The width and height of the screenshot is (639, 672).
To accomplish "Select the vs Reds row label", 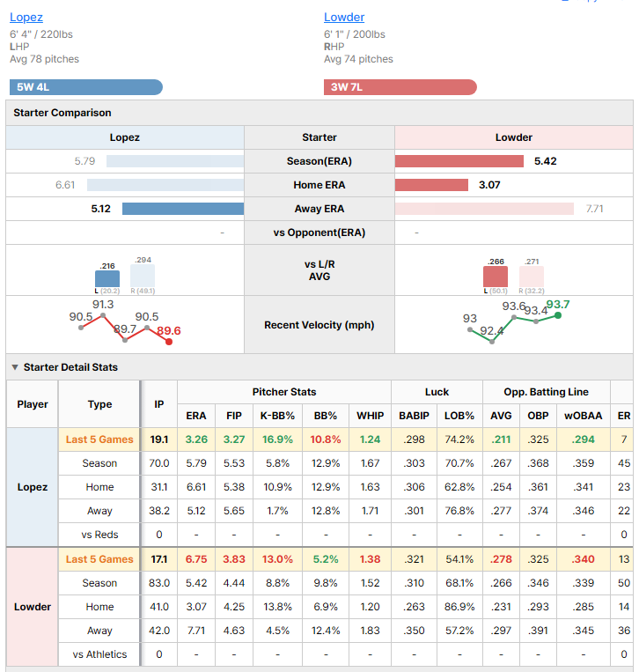I will pos(99,535).
